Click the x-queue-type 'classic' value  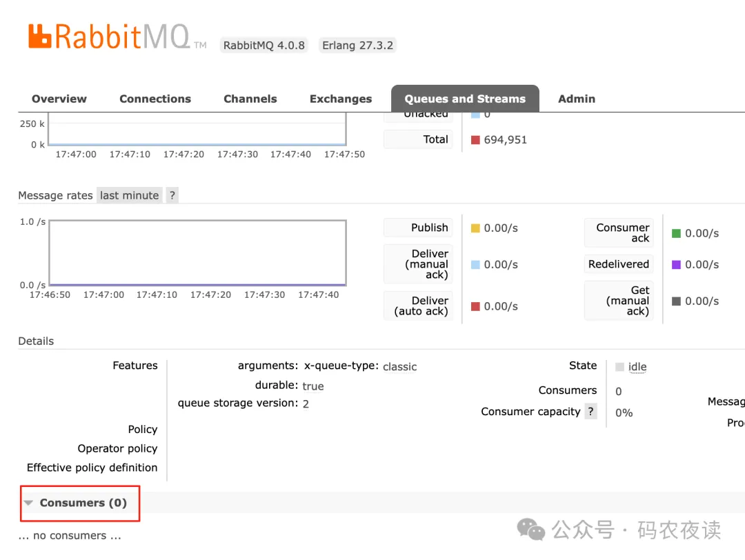(x=399, y=367)
